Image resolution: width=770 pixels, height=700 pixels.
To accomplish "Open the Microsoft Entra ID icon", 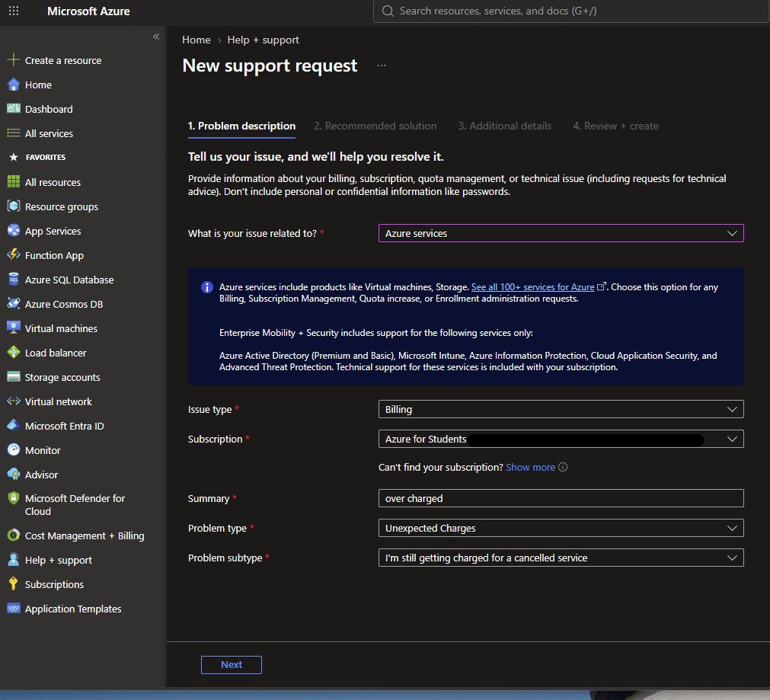I will coord(14,425).
